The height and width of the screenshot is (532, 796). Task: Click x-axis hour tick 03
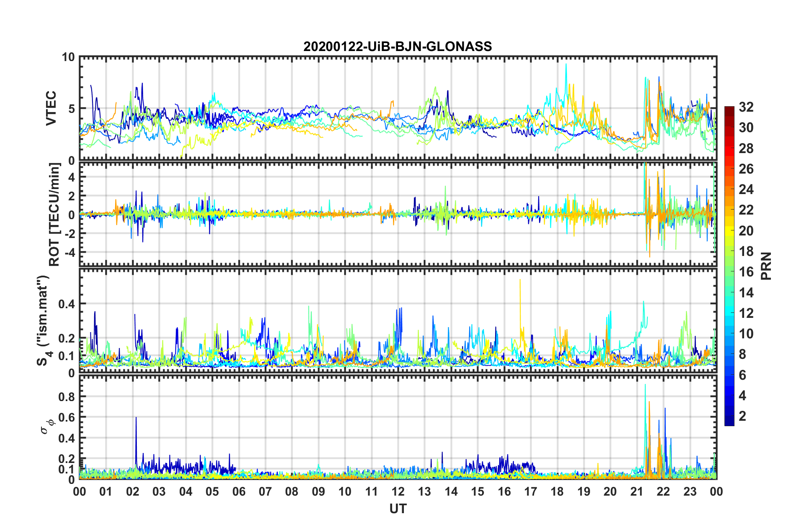pos(159,491)
